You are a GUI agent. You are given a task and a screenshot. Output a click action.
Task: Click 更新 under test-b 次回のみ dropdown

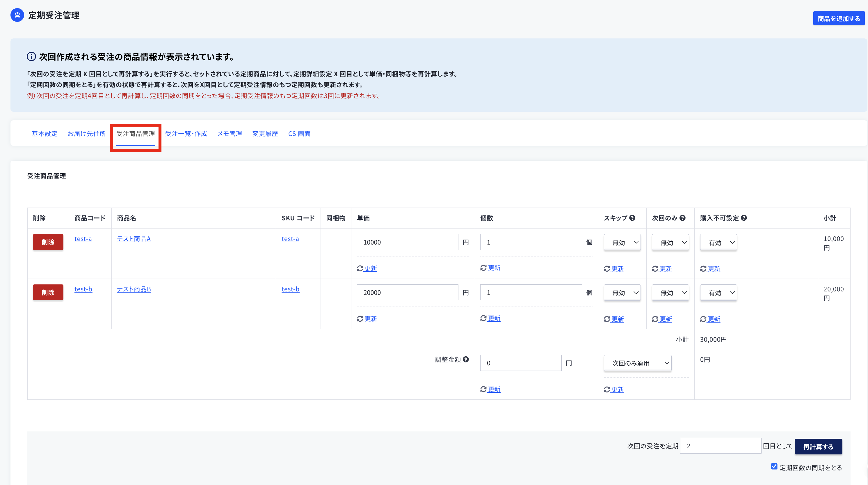pos(662,319)
